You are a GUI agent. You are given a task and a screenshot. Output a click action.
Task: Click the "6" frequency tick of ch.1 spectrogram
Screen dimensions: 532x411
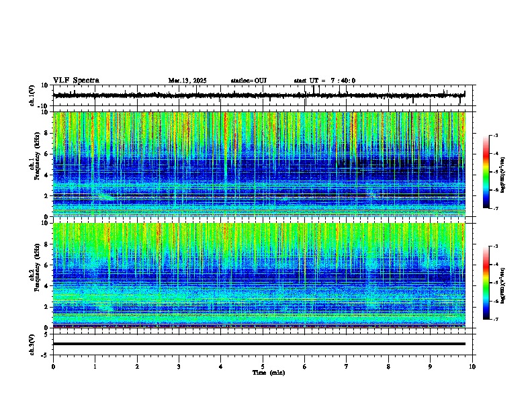point(46,154)
